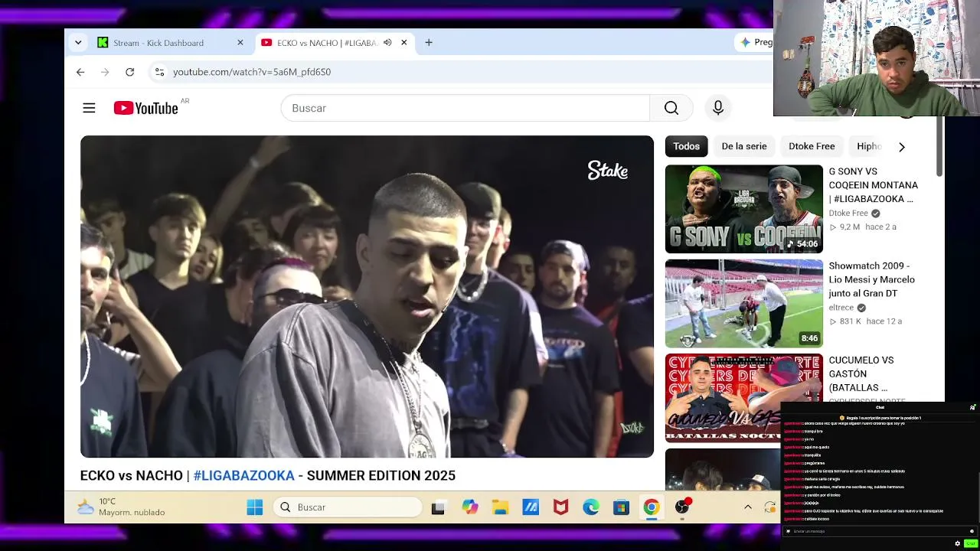Open the CUCUMELO vs GASTÓN thumbnail
980x551 pixels.
pyautogui.click(x=724, y=398)
